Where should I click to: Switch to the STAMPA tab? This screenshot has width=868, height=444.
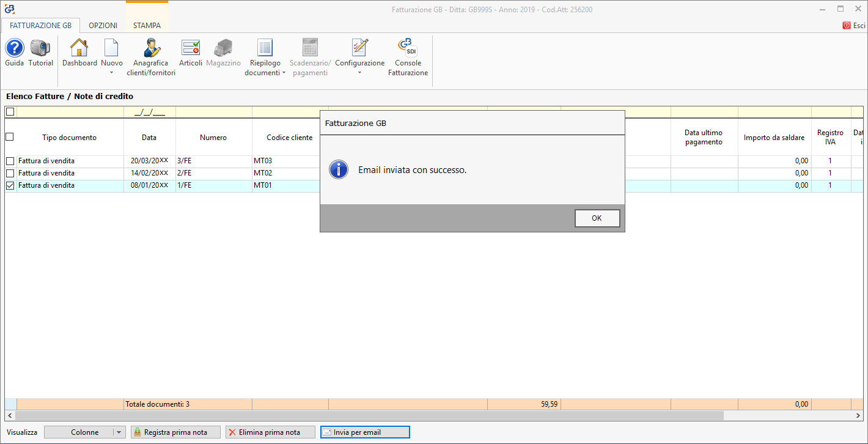[147, 26]
